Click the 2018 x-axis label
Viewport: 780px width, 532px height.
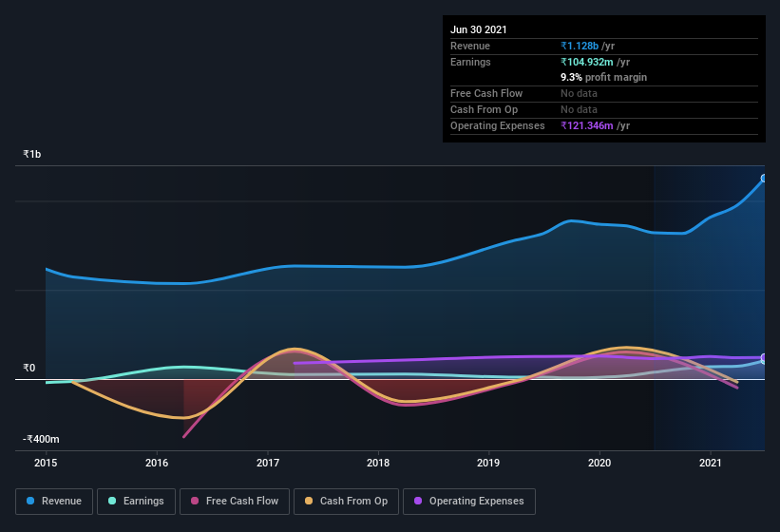point(378,463)
